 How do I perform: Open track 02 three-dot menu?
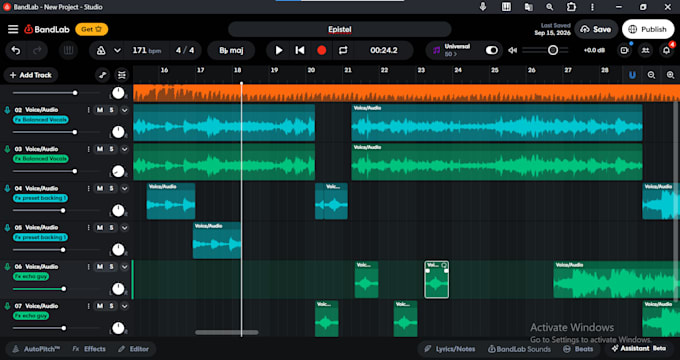[x=88, y=110]
